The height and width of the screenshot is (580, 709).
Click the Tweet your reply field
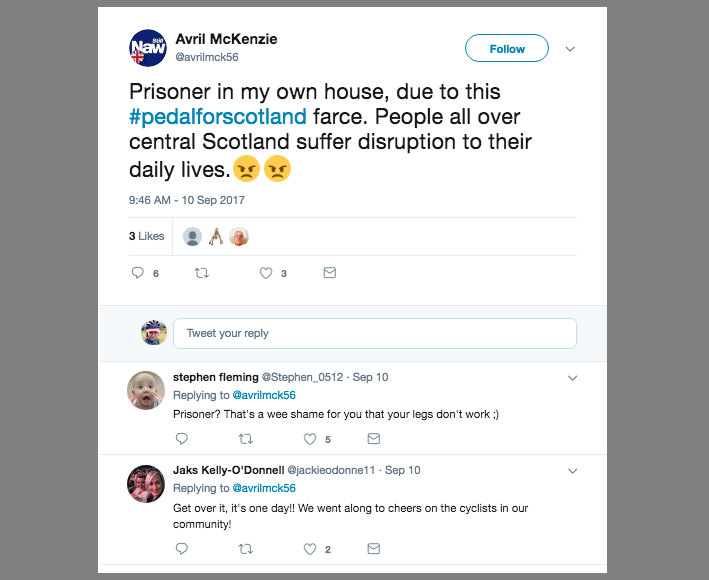point(374,333)
